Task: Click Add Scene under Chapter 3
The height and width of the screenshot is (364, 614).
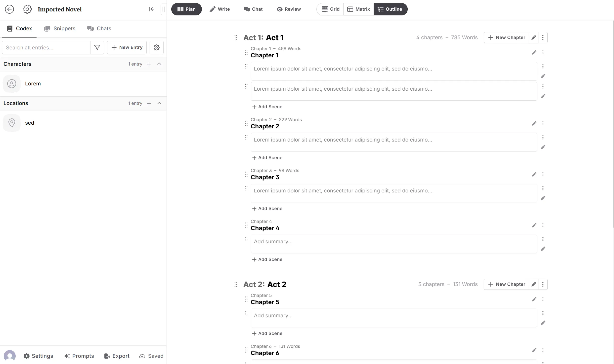Action: (267, 209)
